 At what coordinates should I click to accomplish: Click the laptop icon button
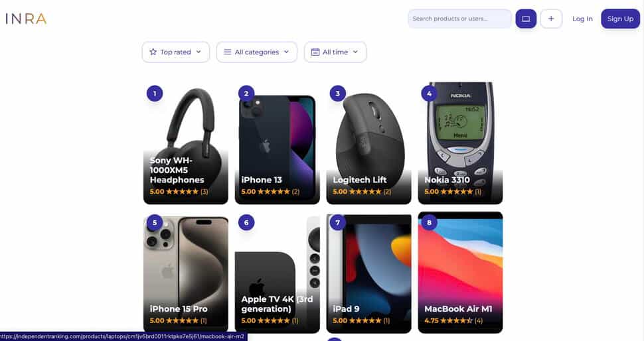[x=526, y=19]
